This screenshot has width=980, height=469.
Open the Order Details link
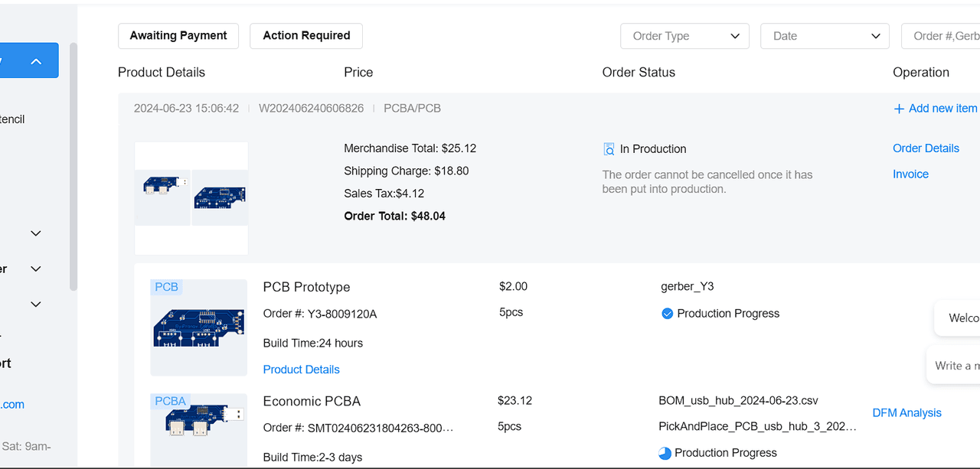coord(925,148)
